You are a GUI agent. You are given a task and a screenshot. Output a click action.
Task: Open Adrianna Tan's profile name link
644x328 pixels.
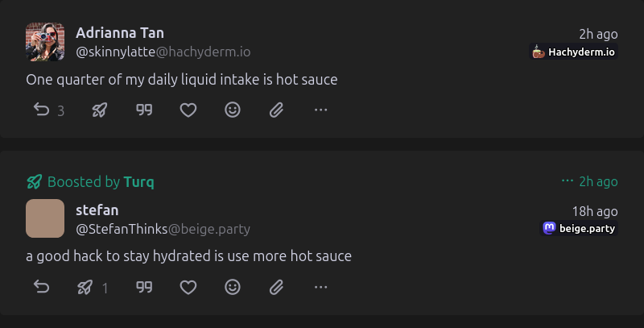(x=120, y=33)
